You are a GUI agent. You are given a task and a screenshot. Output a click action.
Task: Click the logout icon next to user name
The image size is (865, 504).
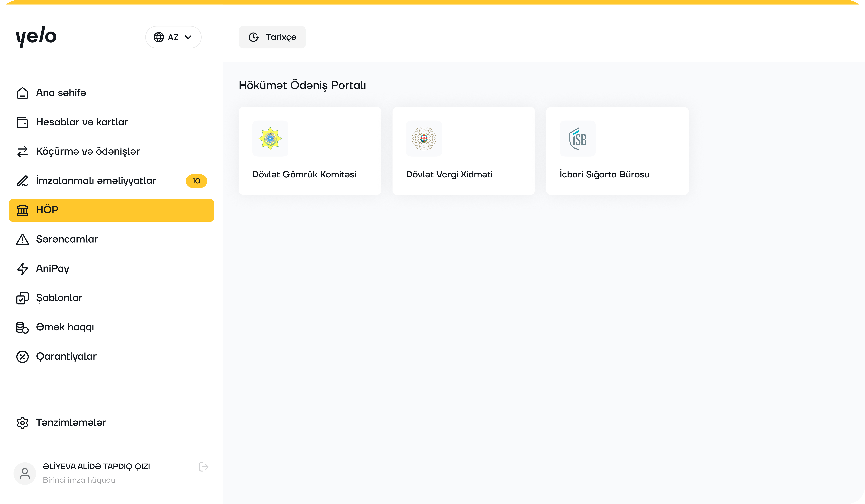204,467
